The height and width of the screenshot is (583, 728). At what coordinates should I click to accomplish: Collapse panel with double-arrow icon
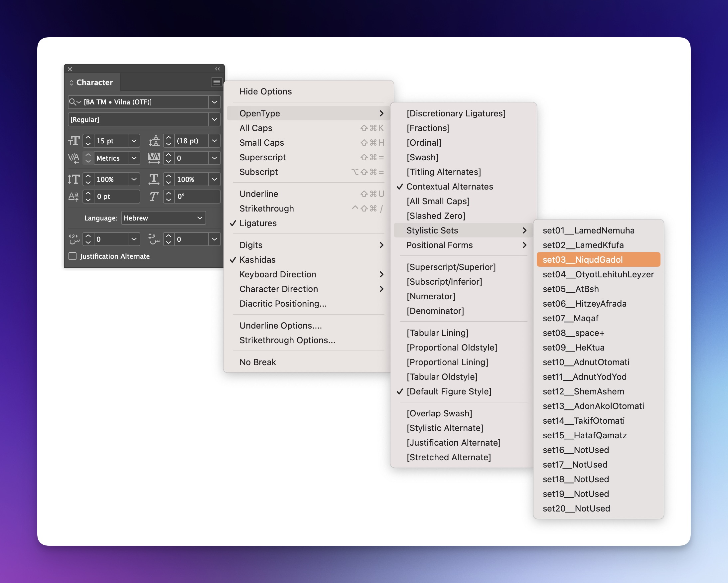(218, 69)
